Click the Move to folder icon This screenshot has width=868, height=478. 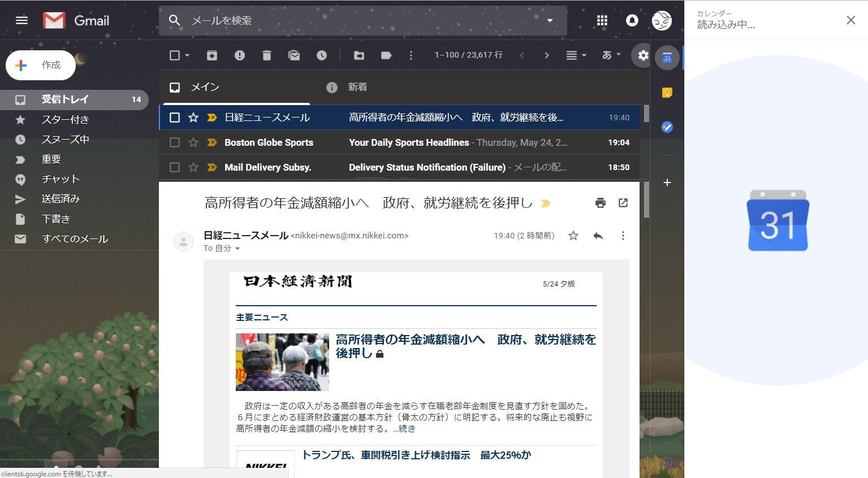coord(359,55)
